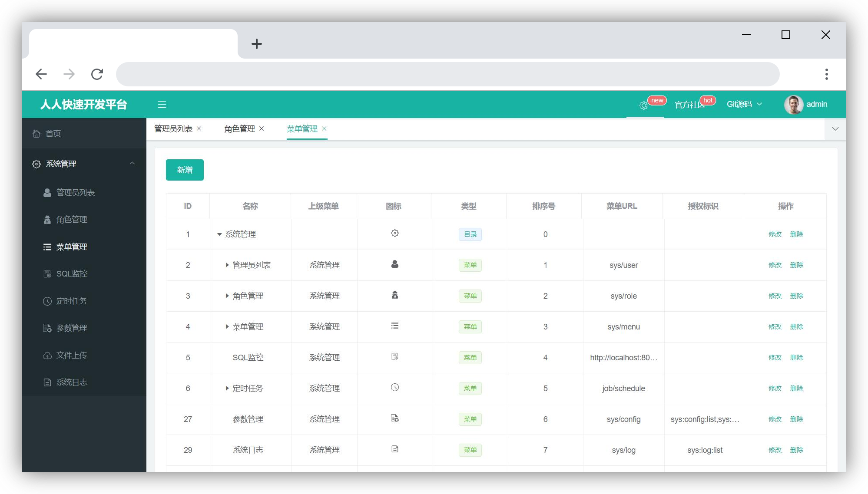Open SQL监控 in the sidebar

pos(72,274)
